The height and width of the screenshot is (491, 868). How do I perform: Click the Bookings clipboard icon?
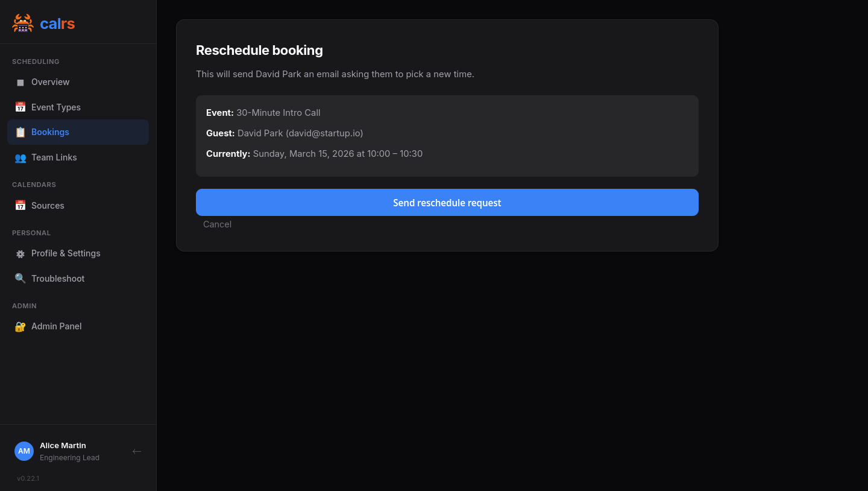[20, 131]
